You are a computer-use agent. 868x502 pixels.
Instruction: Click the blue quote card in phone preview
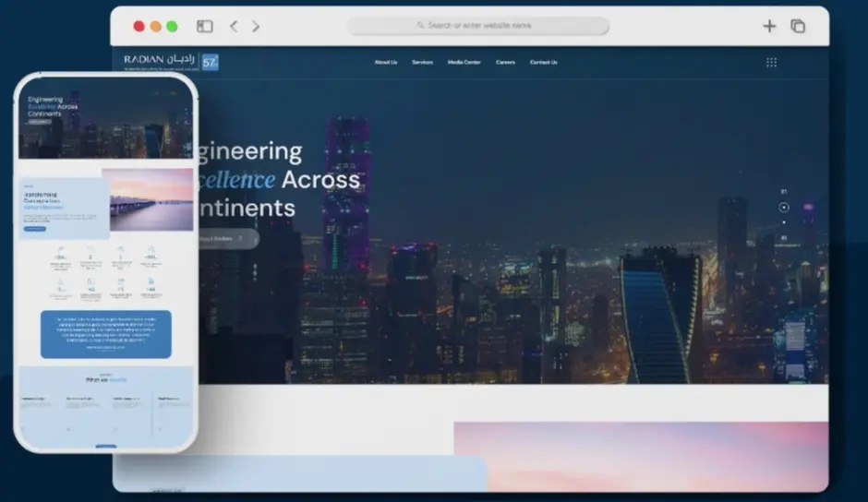(105, 333)
